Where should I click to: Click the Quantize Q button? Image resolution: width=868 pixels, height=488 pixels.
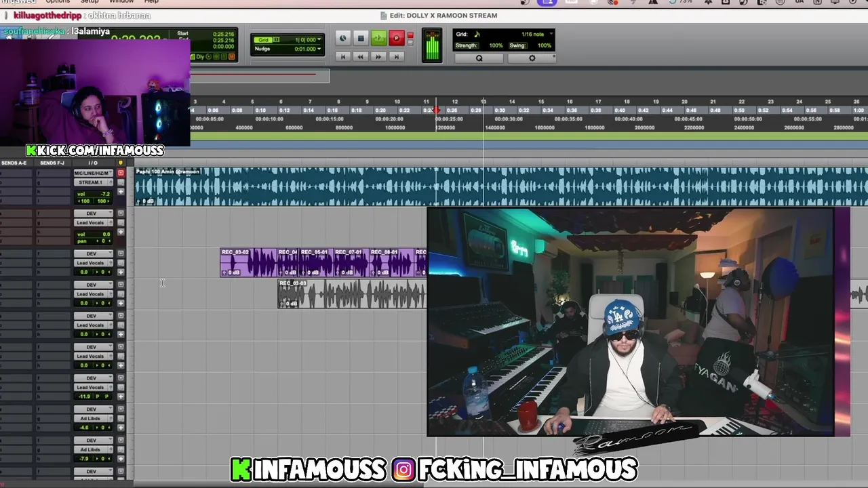479,58
